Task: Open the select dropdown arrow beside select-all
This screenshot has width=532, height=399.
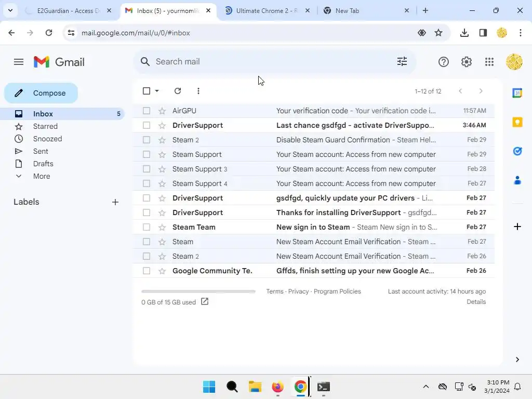Action: tap(157, 91)
